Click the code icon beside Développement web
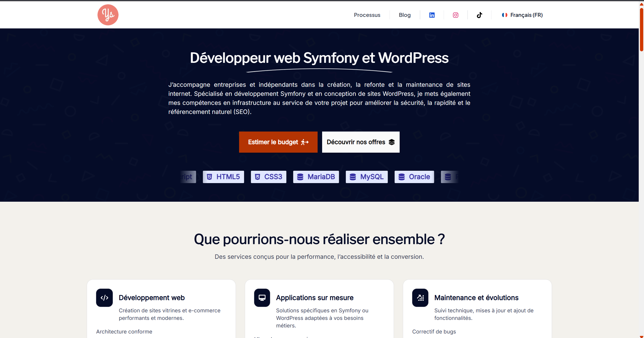The height and width of the screenshot is (338, 644). point(104,298)
